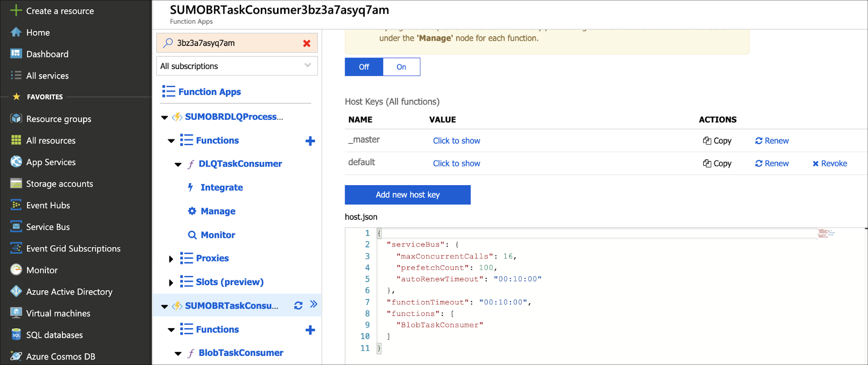
Task: Expand the Proxies tree node
Action: pos(171,259)
